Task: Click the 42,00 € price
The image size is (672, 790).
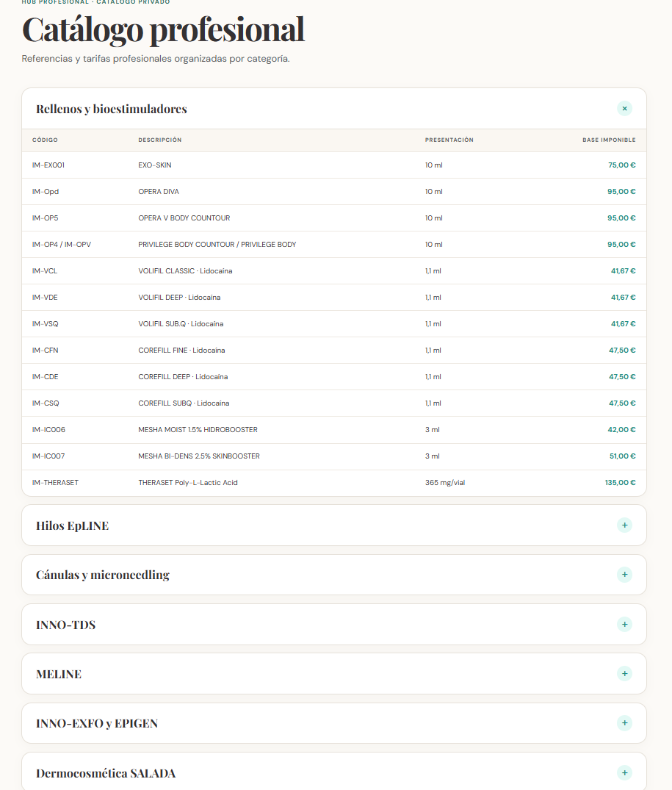Action: click(621, 430)
